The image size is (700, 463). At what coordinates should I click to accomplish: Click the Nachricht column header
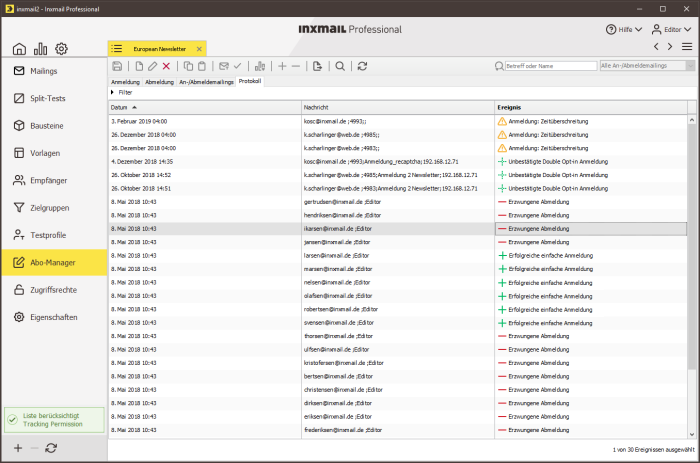[x=398, y=107]
